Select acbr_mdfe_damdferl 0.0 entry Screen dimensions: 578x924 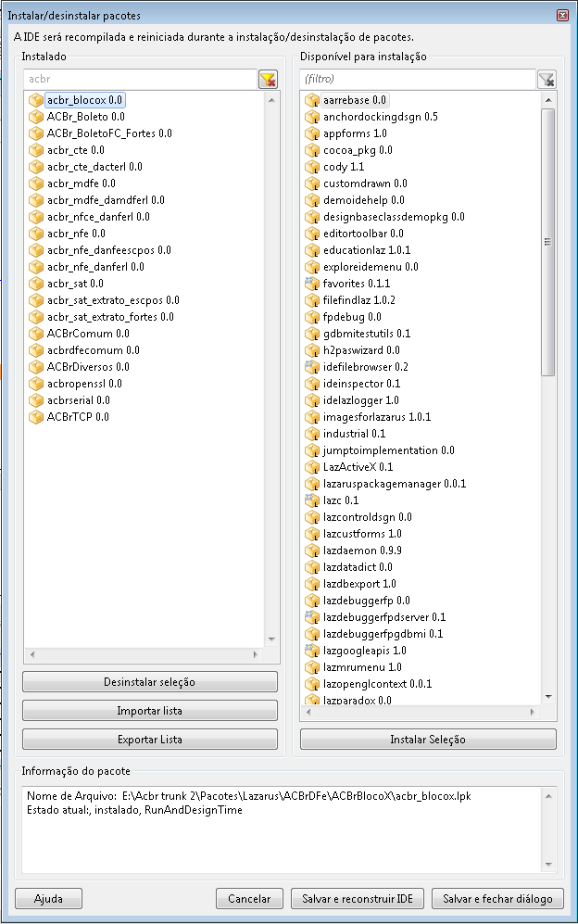pos(106,200)
